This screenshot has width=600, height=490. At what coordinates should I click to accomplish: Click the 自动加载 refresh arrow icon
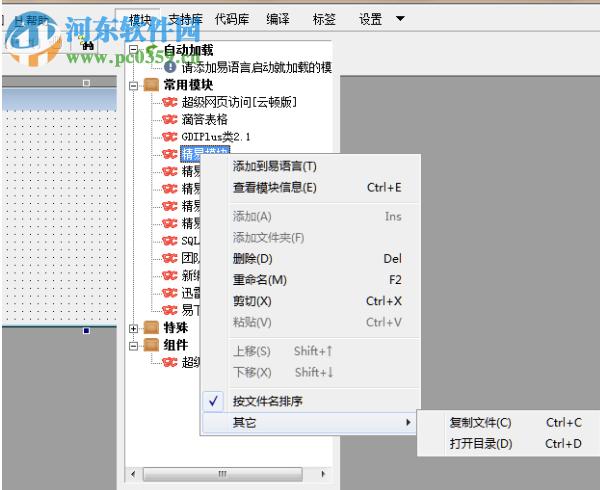click(x=152, y=50)
